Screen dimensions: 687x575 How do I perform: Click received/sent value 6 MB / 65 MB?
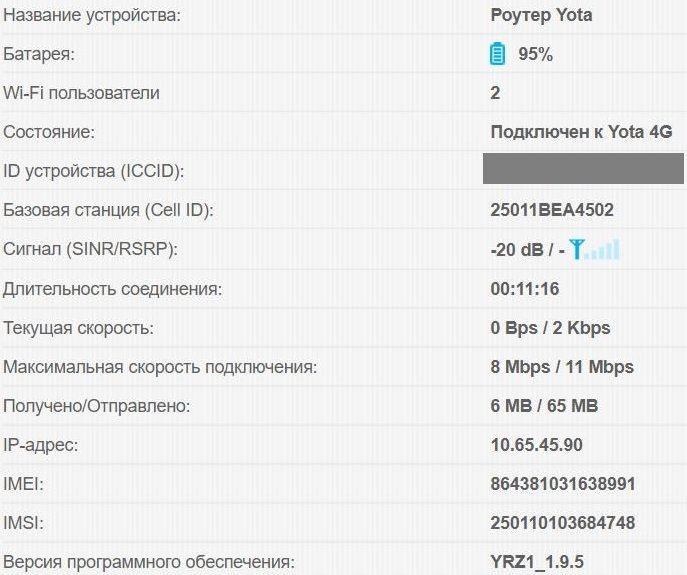click(x=544, y=406)
